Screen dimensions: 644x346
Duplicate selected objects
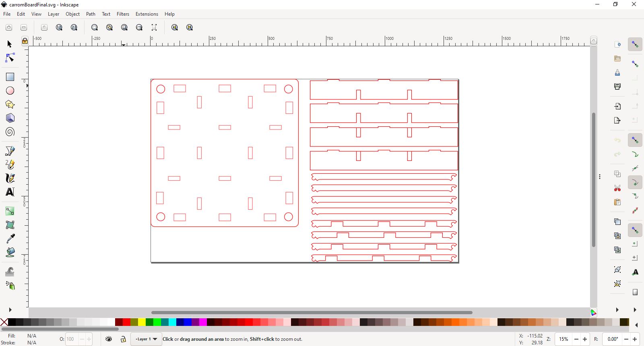(x=617, y=222)
